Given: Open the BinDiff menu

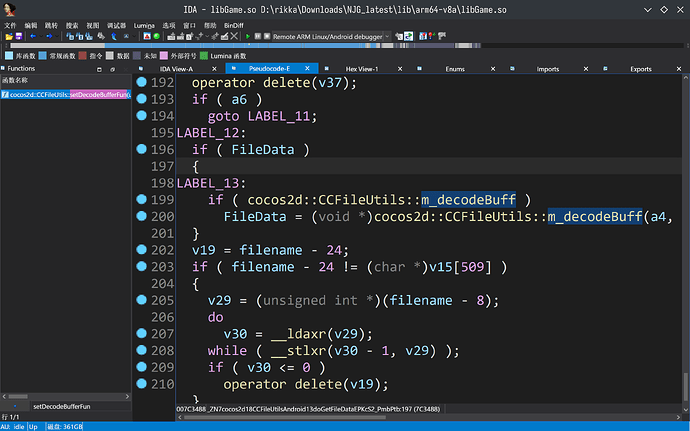Looking at the screenshot, I should point(234,26).
